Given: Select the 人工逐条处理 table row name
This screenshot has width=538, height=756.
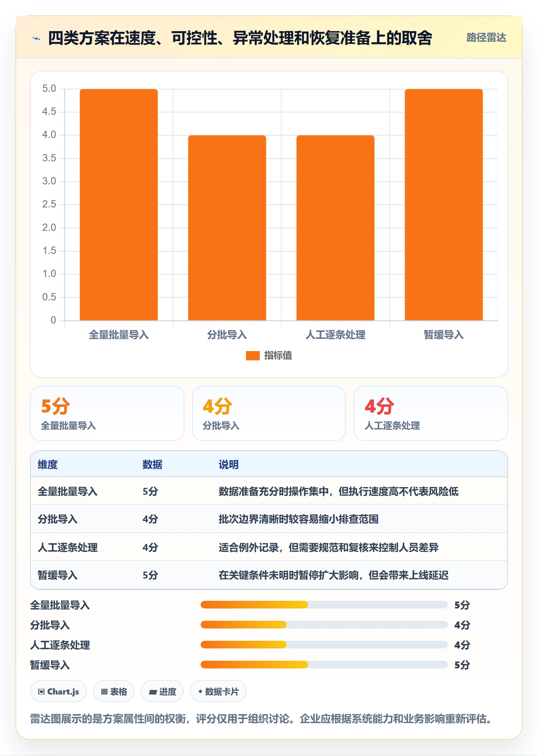Looking at the screenshot, I should [x=68, y=547].
